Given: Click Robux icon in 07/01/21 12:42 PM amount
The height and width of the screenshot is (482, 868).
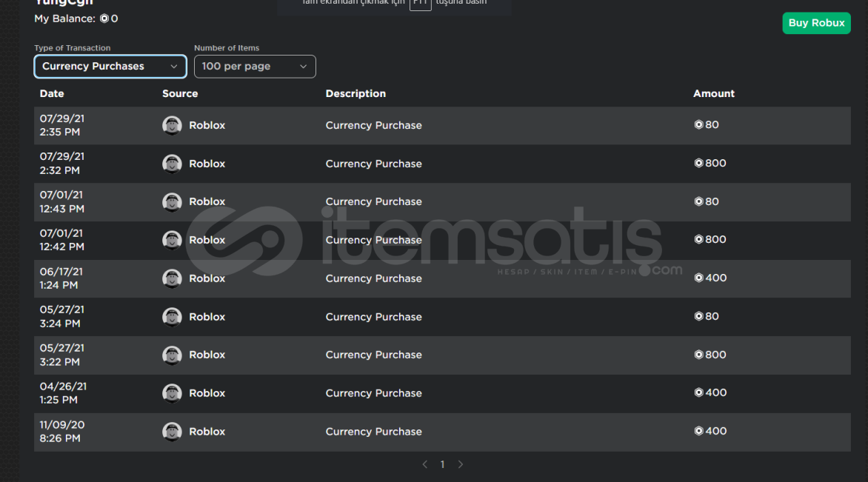Looking at the screenshot, I should pos(698,240).
